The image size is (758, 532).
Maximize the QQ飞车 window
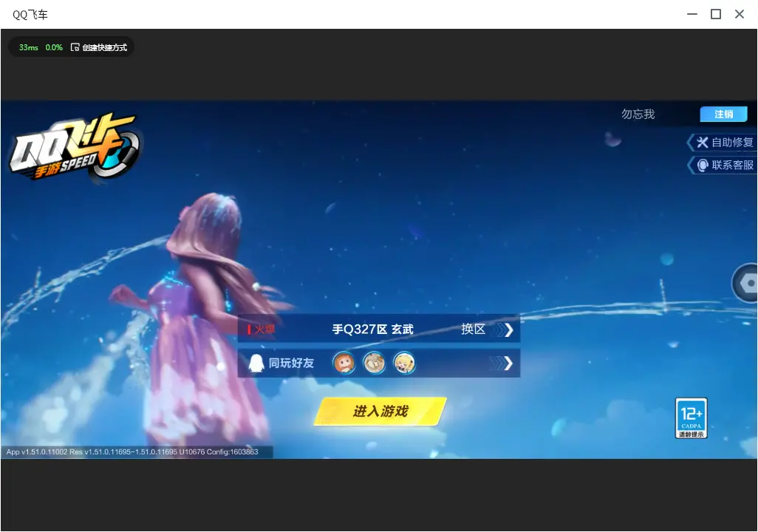[x=716, y=14]
